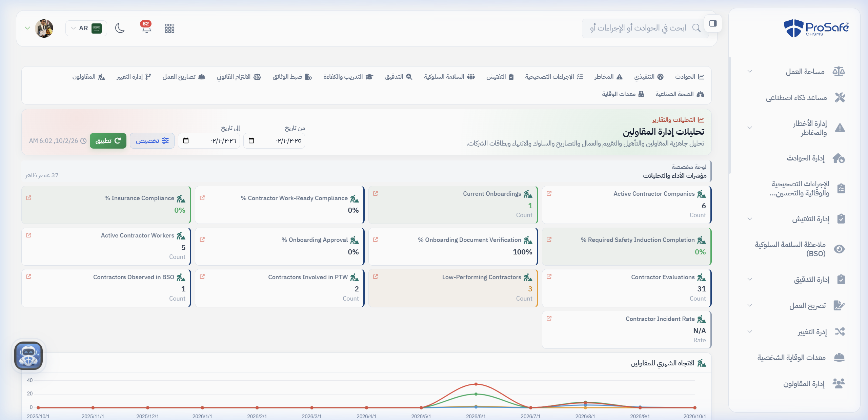Click the تصريح العمل sidebar icon

coord(839,305)
